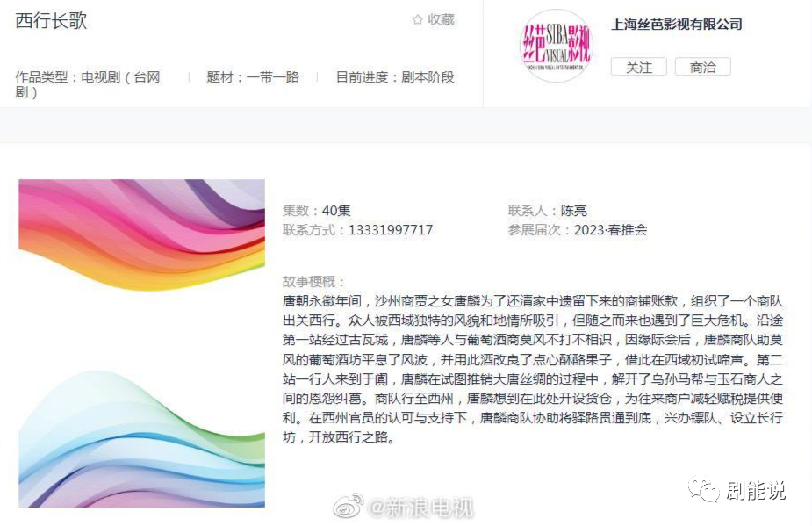
Task: Select the 收藏 favorite text
Action: [x=441, y=19]
